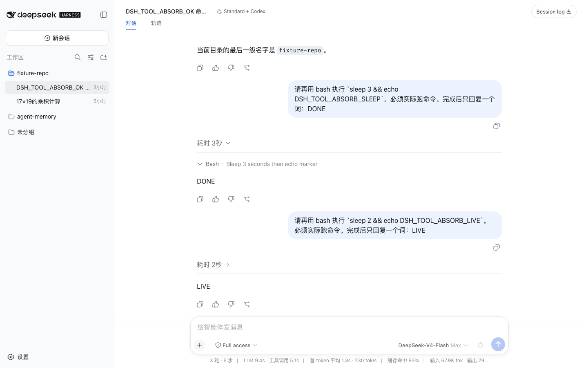Dislike the DONE reply
The image size is (588, 368).
click(231, 199)
